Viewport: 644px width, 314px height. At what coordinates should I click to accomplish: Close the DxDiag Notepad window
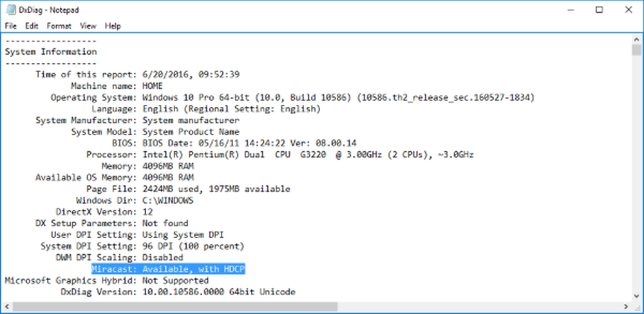[x=629, y=10]
